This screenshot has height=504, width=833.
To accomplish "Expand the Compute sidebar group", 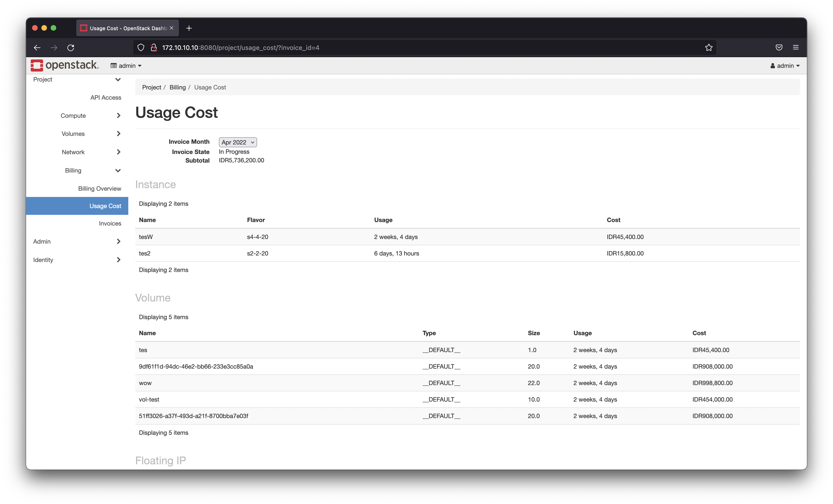I will tap(77, 115).
